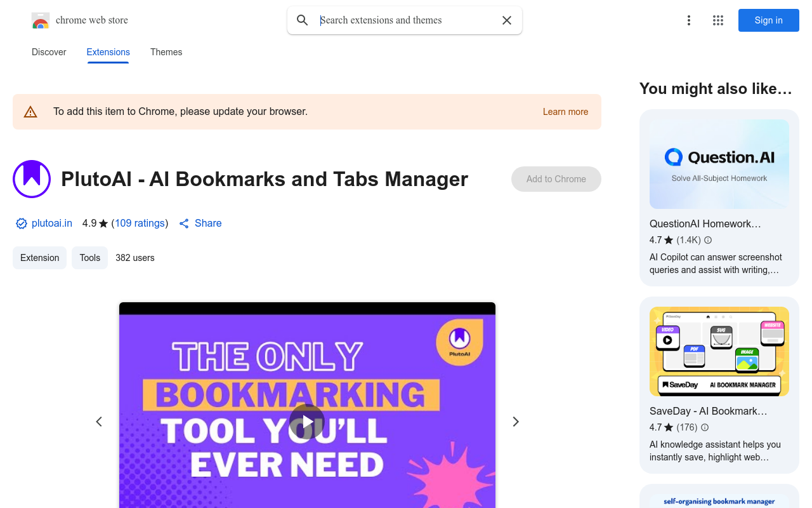
Task: Select the Extensions tab
Action: pyautogui.click(x=108, y=52)
